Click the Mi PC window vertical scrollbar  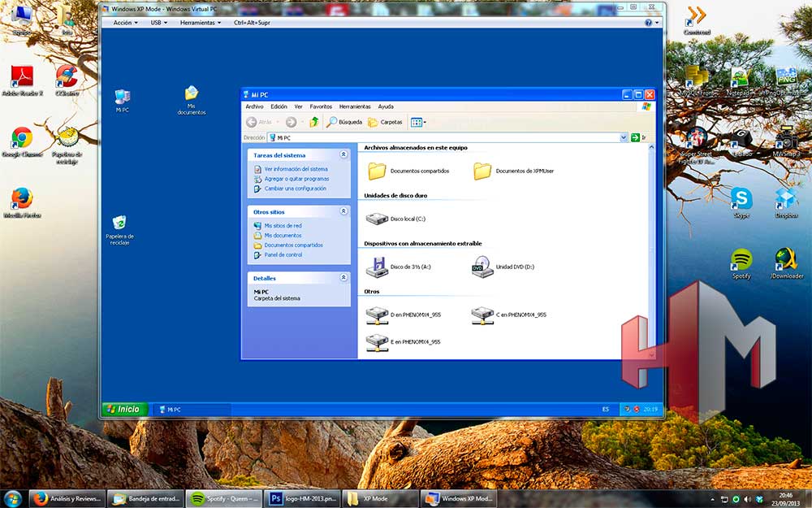coord(651,251)
